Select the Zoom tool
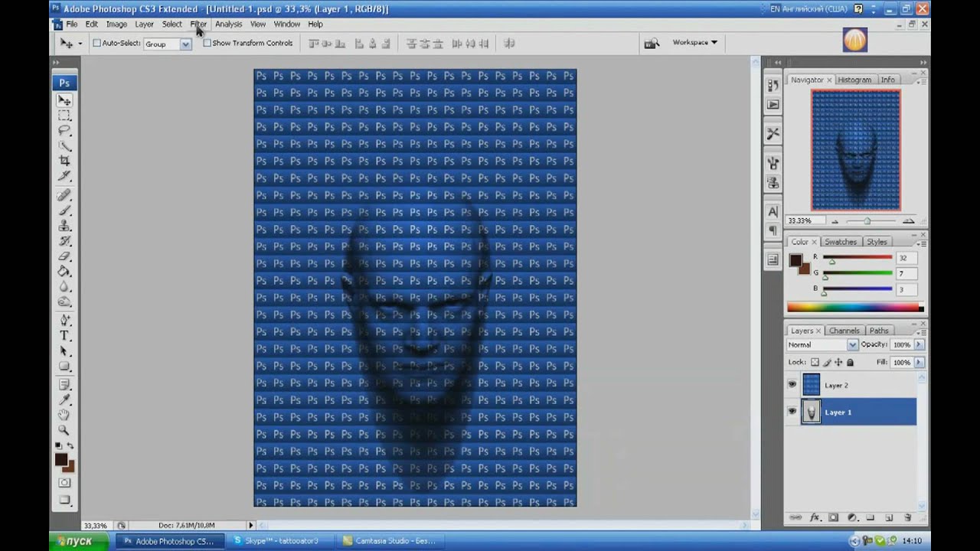The image size is (980, 551). pos(64,430)
